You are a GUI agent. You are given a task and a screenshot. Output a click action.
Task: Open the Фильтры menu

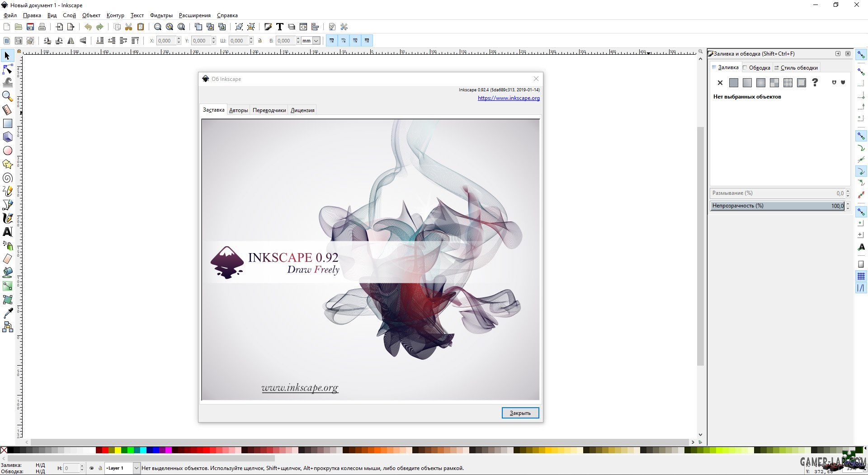[x=161, y=15]
